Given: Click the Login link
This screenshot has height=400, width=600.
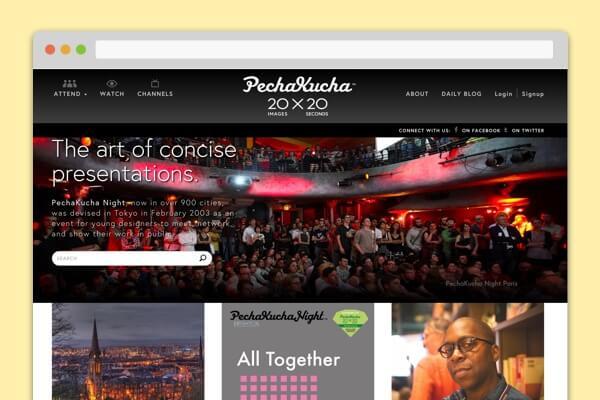Looking at the screenshot, I should pos(503,94).
